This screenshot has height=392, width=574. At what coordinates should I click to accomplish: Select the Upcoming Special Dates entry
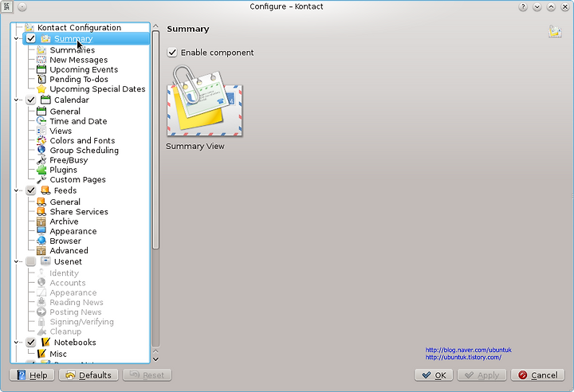click(97, 89)
